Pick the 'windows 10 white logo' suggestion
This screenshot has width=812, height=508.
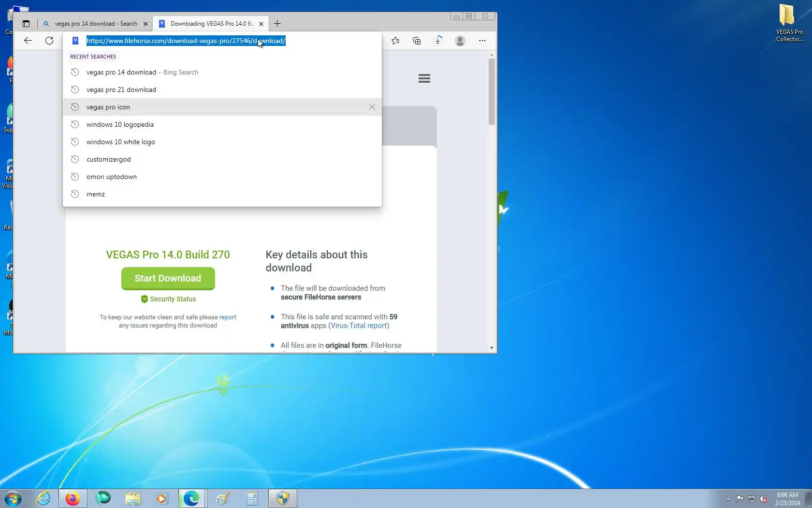[222, 142]
